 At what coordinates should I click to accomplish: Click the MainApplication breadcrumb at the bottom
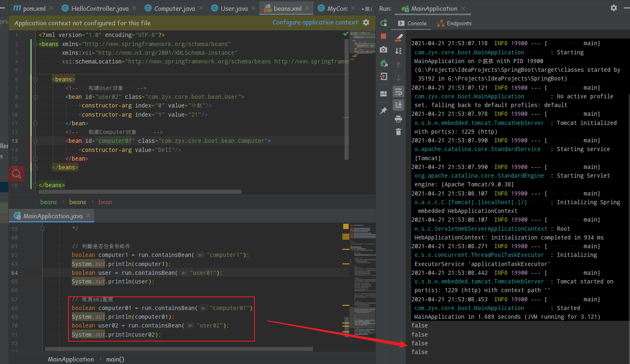tap(71, 359)
